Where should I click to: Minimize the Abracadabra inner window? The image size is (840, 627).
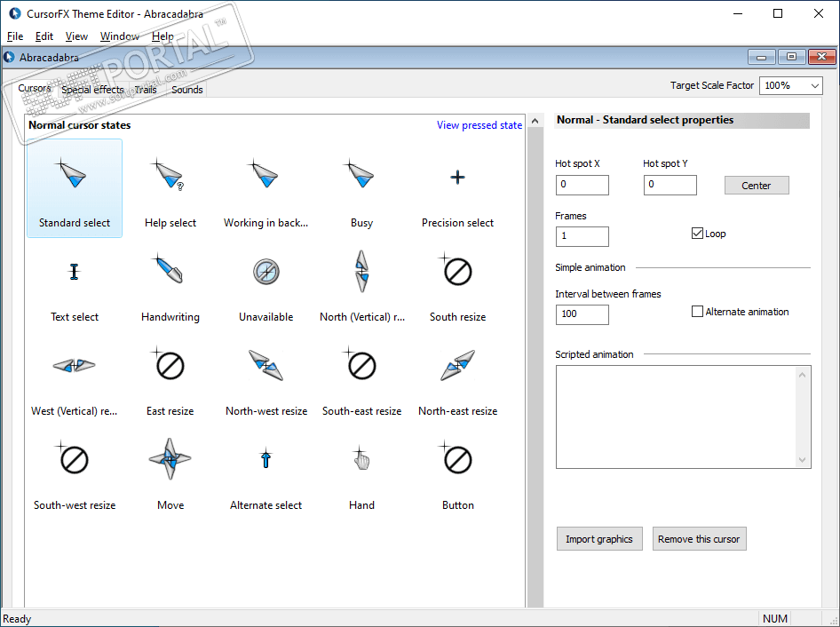click(761, 56)
